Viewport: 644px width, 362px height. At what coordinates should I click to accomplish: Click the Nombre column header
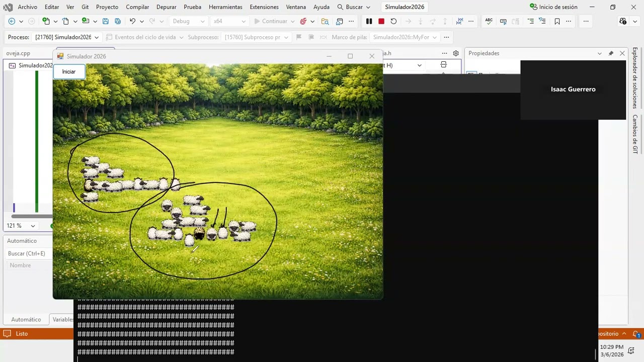point(20,265)
